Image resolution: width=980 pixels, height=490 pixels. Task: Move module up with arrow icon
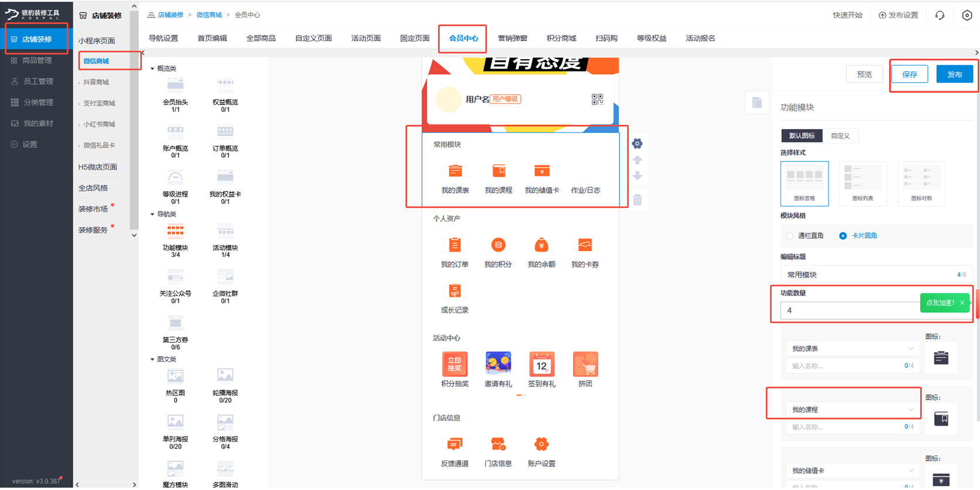click(x=637, y=160)
